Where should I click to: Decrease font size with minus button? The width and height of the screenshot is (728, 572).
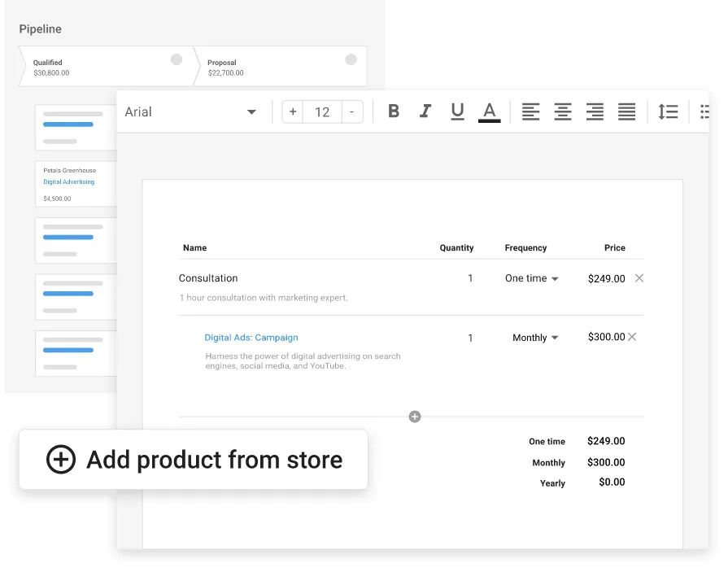pyautogui.click(x=351, y=111)
